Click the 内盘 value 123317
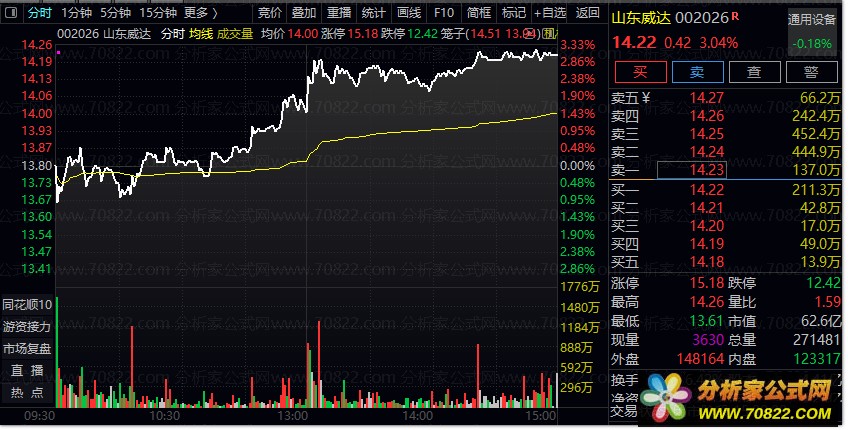The width and height of the screenshot is (848, 430). click(x=817, y=359)
